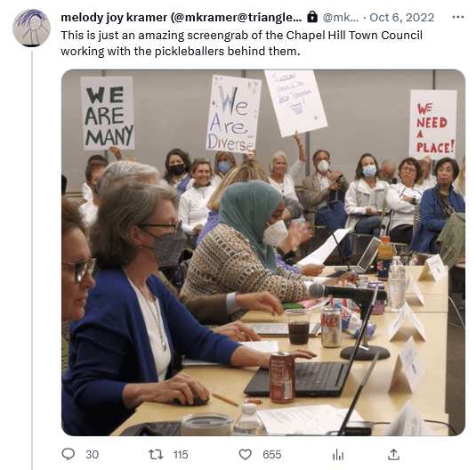
Task: Click the retweet count 115
Action: 181,455
